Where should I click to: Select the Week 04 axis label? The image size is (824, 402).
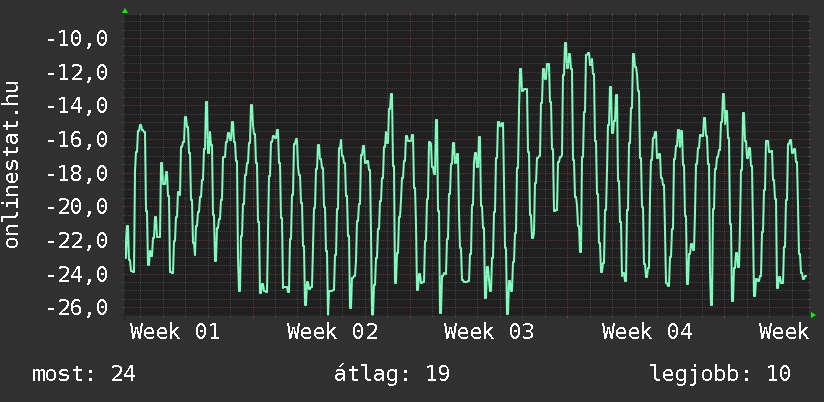[x=647, y=331]
